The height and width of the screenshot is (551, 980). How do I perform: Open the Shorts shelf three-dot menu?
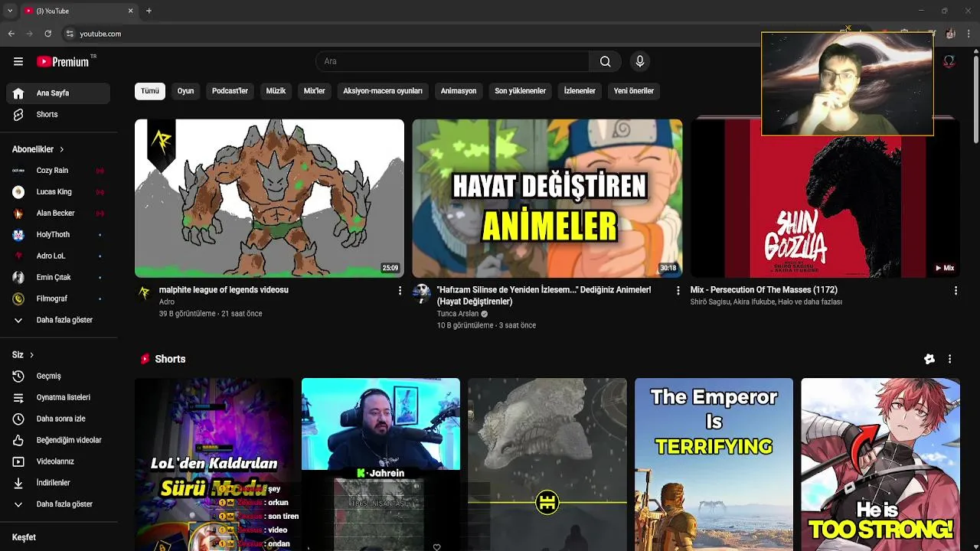tap(949, 359)
